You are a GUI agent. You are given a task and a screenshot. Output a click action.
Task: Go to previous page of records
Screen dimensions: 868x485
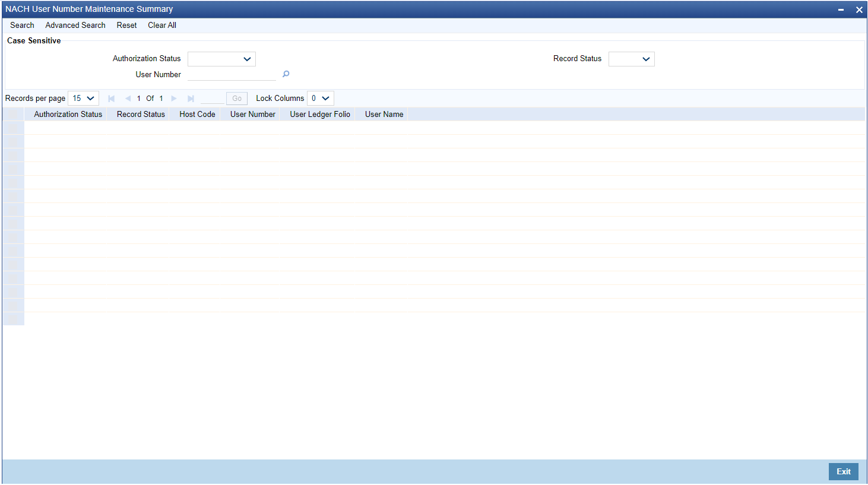[128, 99]
